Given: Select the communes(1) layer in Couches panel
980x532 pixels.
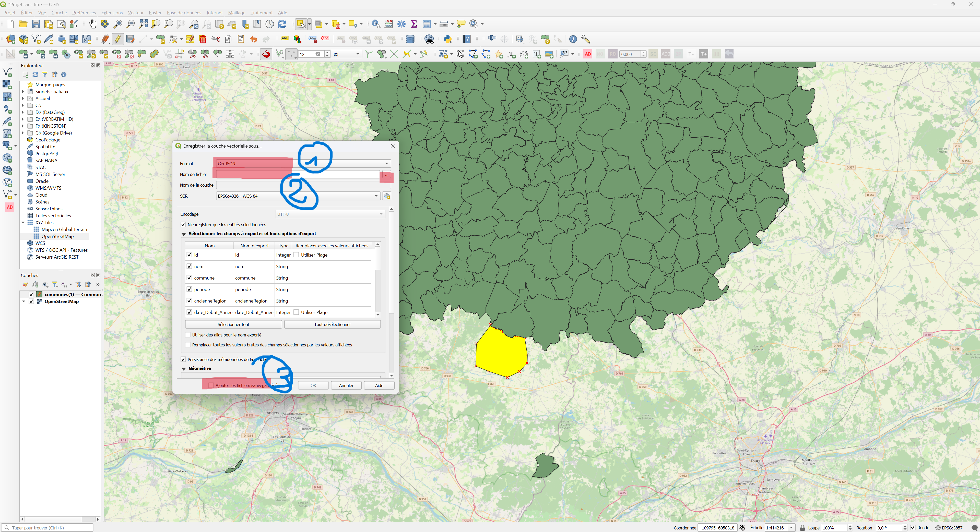Looking at the screenshot, I should [x=72, y=295].
